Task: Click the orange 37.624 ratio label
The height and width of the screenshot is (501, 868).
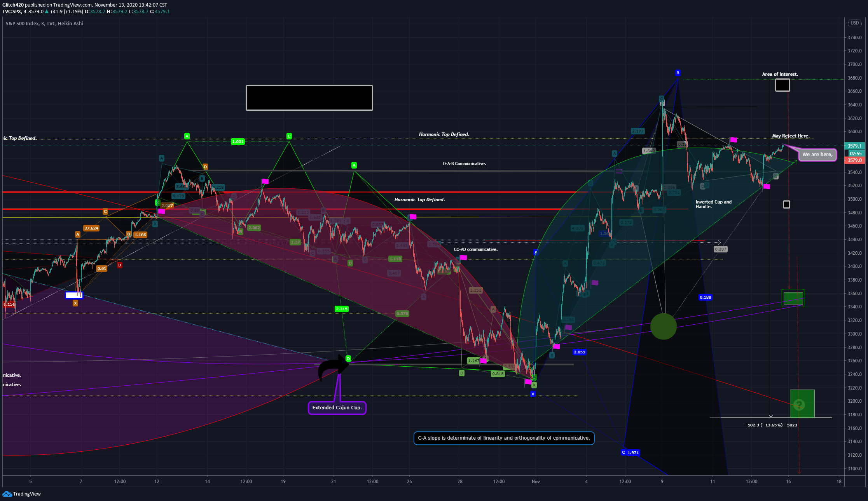Action: pos(91,228)
